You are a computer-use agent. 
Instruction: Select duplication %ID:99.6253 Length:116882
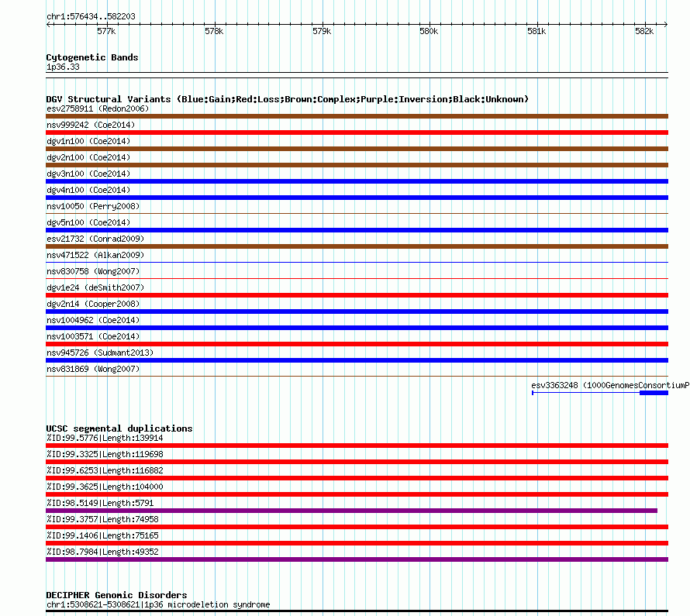point(105,470)
